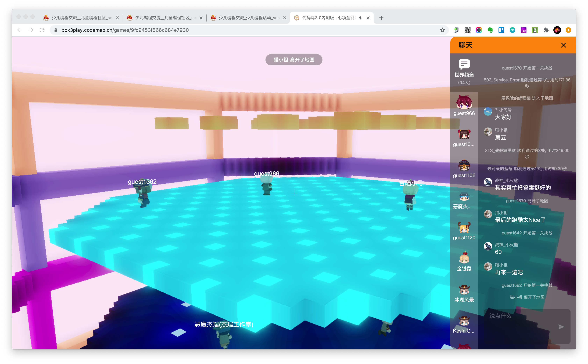Click the 大家好 chat message
The image size is (588, 364).
tap(503, 117)
